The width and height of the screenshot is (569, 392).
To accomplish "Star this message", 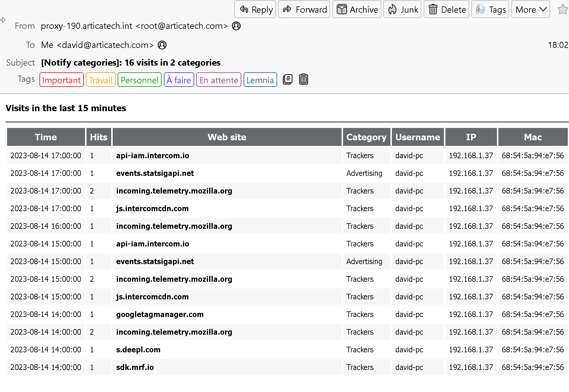I will pos(563,9).
